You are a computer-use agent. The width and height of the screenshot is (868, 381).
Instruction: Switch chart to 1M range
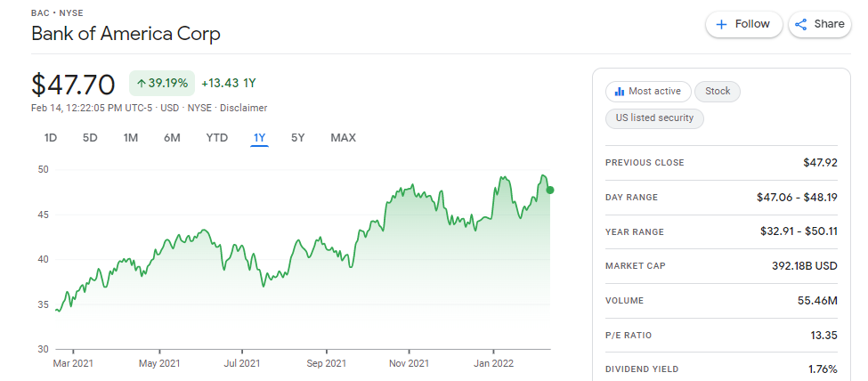pos(131,138)
